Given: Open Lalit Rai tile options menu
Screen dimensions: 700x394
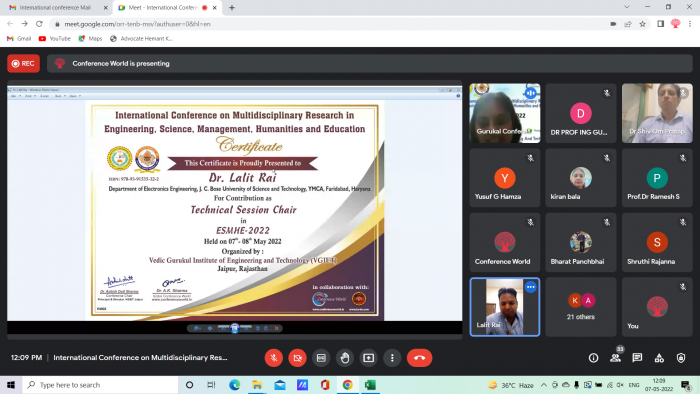Looking at the screenshot, I should (x=530, y=287).
